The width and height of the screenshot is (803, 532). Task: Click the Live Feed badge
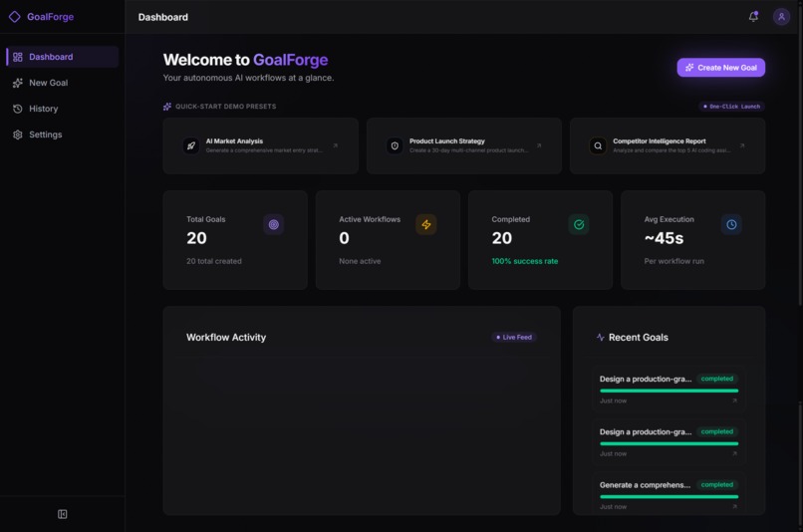(x=514, y=337)
